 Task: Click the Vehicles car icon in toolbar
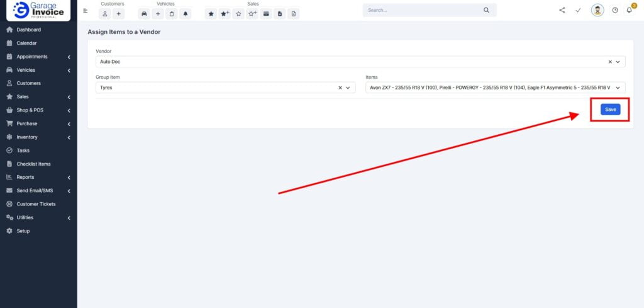(144, 14)
